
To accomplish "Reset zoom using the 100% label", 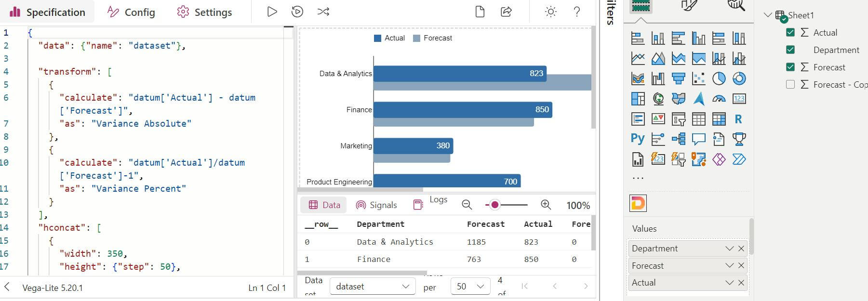I will (578, 205).
